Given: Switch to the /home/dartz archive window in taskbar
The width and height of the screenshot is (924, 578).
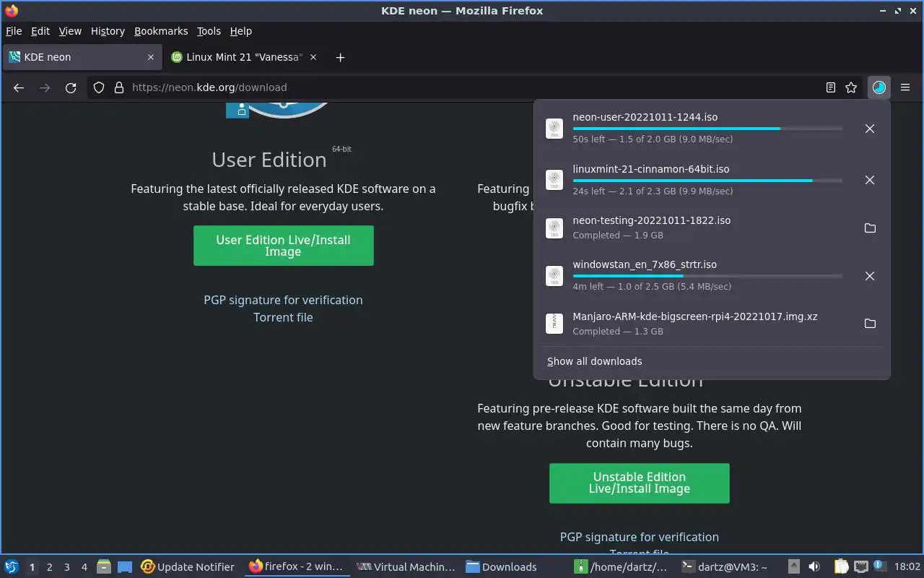Looking at the screenshot, I should click(x=622, y=566).
